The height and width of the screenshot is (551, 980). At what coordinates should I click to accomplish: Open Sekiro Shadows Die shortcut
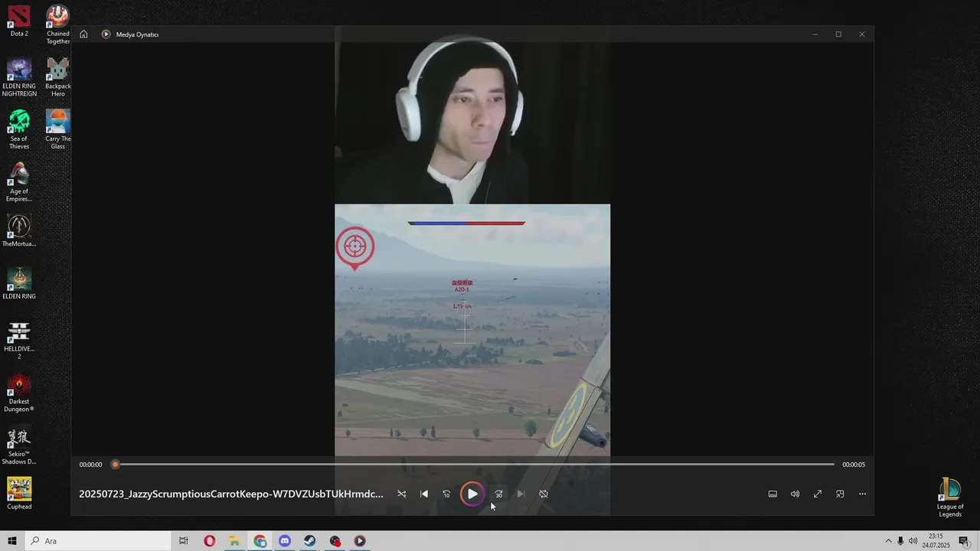coord(19,445)
